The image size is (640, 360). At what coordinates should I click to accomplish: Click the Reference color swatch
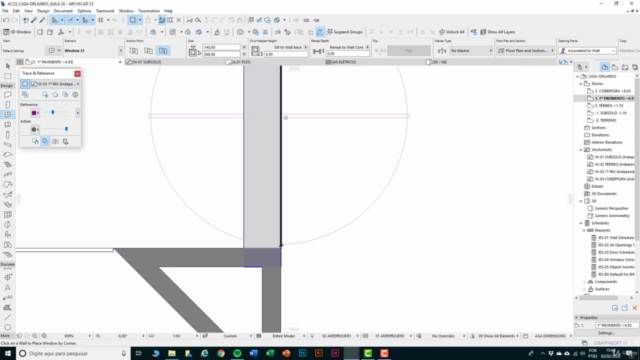(35, 113)
